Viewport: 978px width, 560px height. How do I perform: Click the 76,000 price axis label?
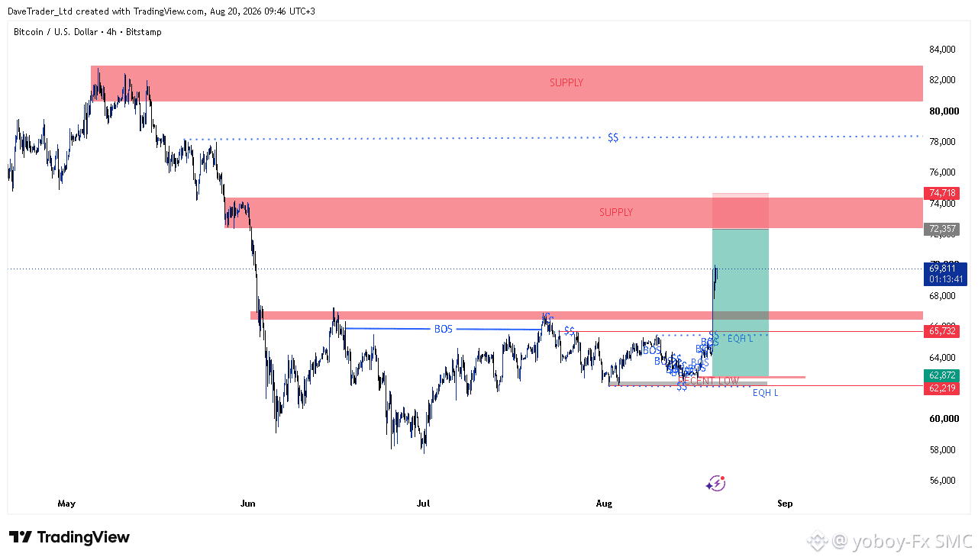coord(942,172)
